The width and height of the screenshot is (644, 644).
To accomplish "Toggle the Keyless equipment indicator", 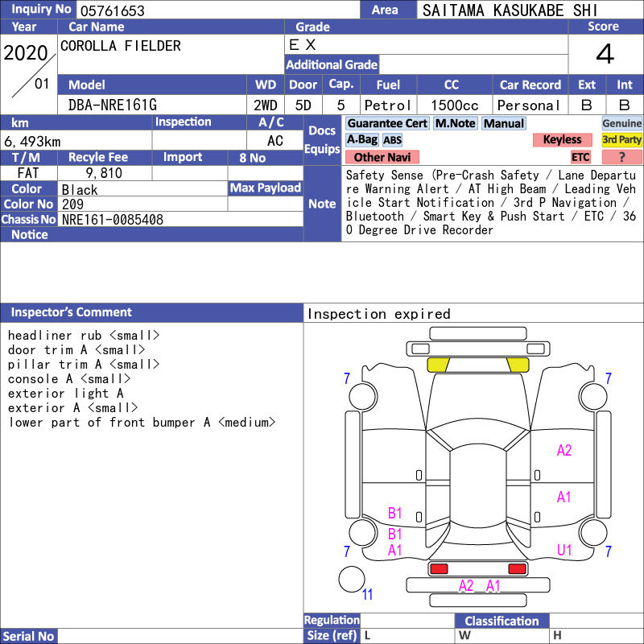I will (x=561, y=139).
